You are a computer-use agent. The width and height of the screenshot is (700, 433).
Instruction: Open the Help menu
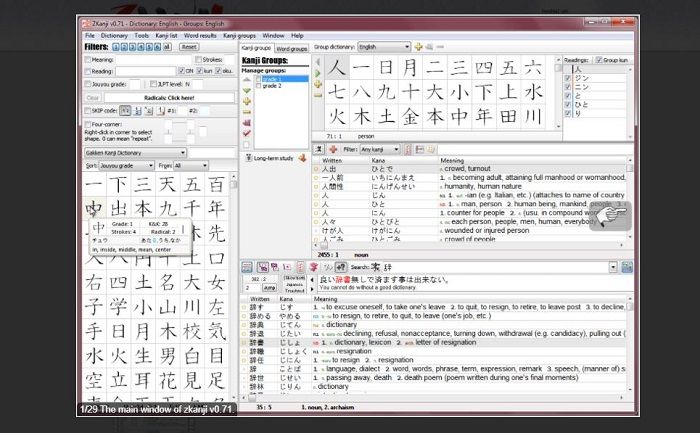point(297,36)
